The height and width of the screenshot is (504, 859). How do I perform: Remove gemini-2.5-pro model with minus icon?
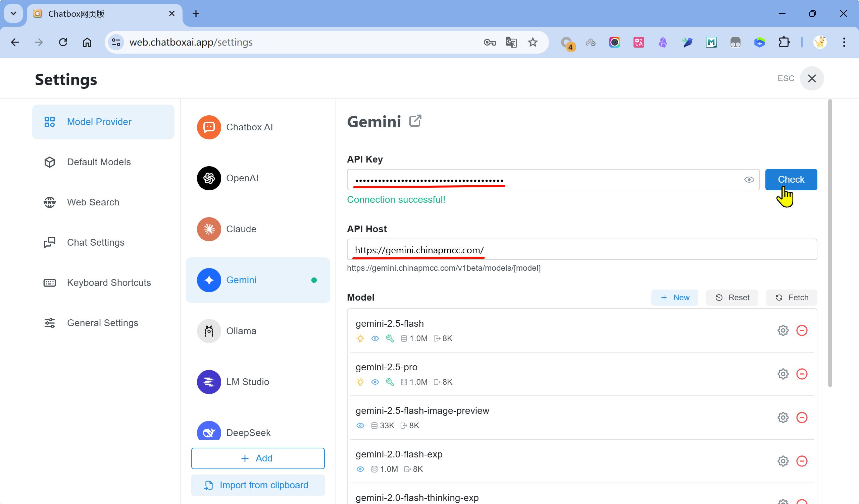pos(802,374)
